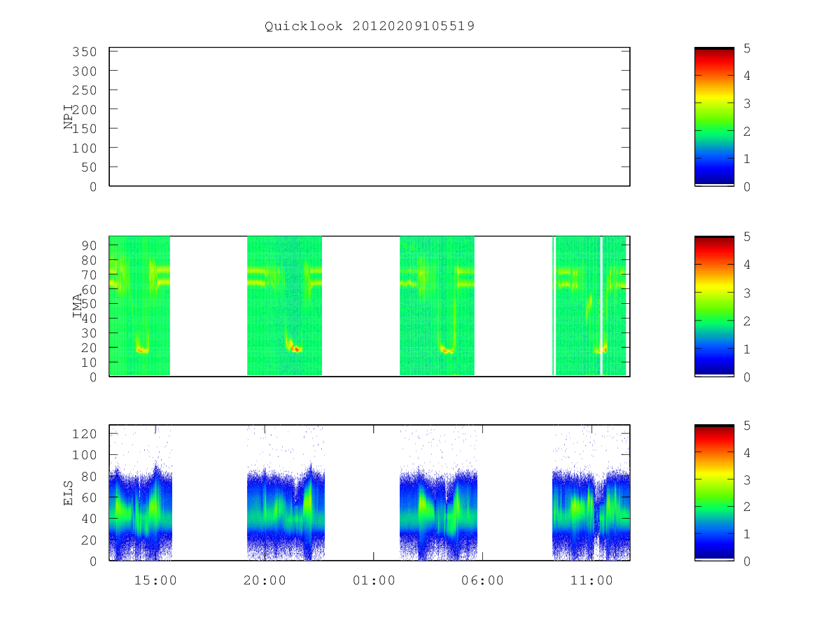
Task: Click the IMA panel colorbar
Action: [x=714, y=306]
